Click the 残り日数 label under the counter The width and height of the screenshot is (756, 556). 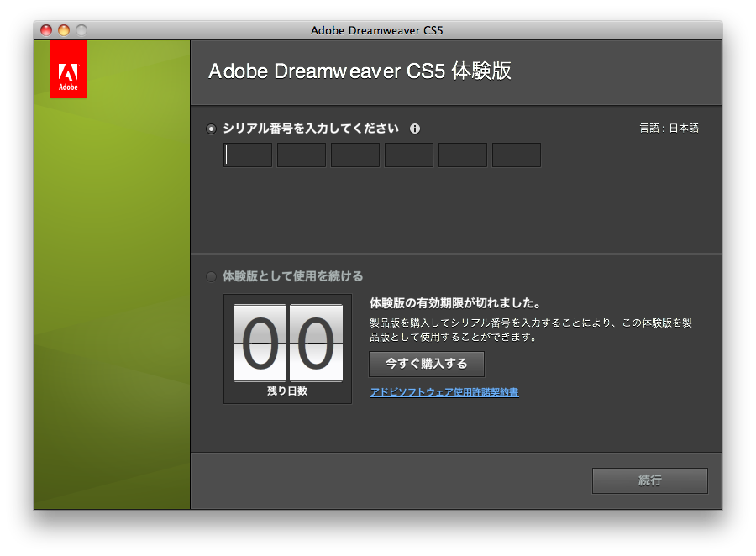click(x=288, y=391)
